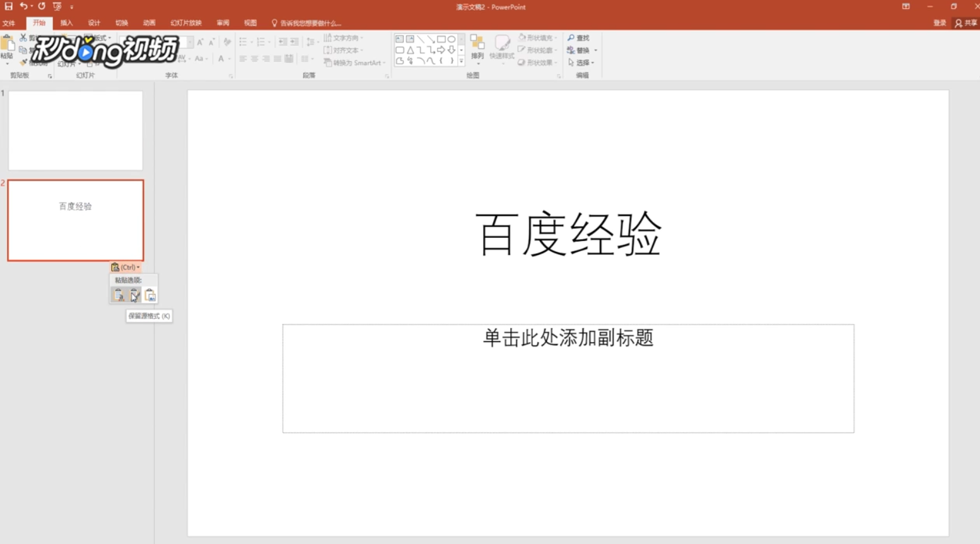980x544 pixels.
Task: Switch to the 插入 ribbon tab
Action: click(x=66, y=23)
